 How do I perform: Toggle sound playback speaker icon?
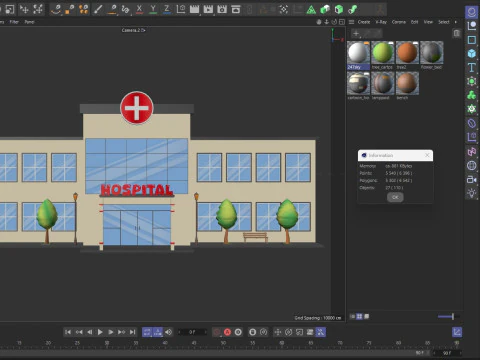(x=169, y=332)
